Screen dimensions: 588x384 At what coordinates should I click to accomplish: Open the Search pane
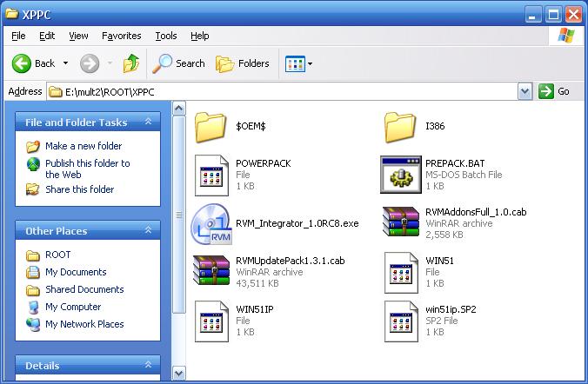point(178,63)
